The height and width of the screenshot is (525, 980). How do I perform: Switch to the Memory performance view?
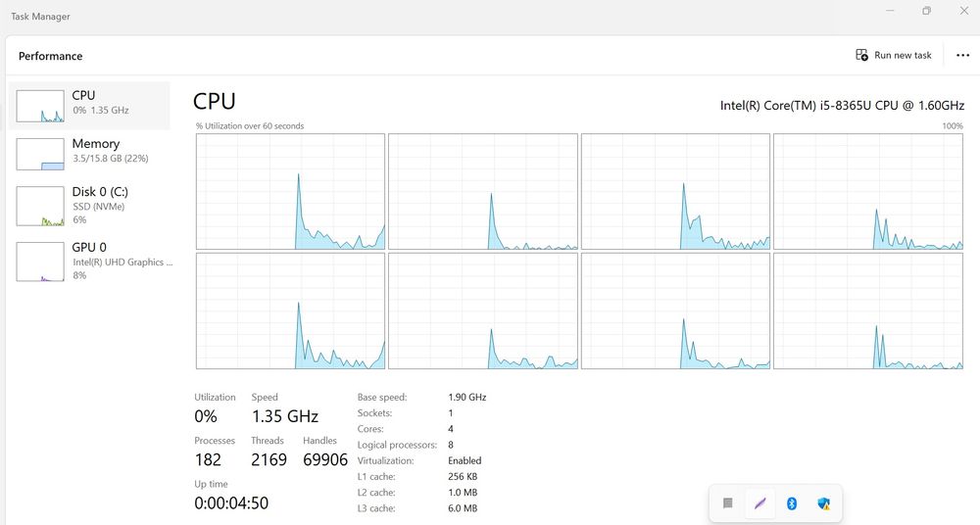click(89, 154)
